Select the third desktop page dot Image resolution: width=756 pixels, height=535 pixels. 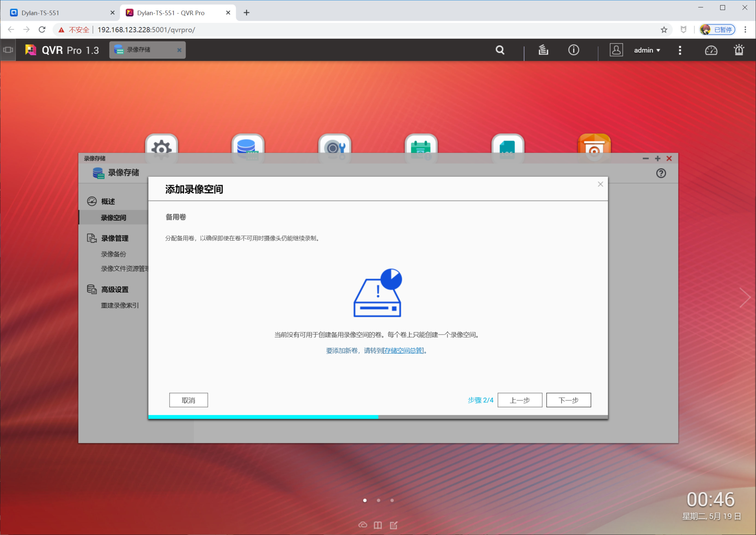click(x=392, y=500)
